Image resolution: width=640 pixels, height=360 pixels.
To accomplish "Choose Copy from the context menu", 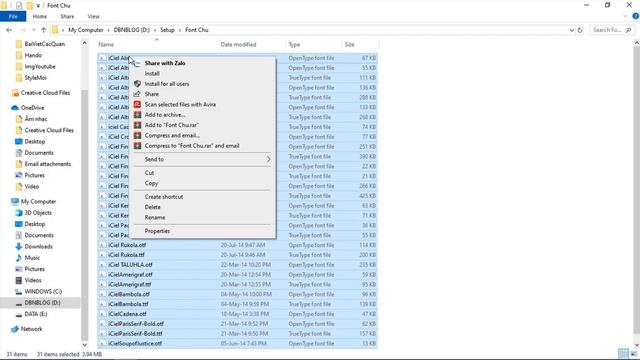I will click(151, 183).
